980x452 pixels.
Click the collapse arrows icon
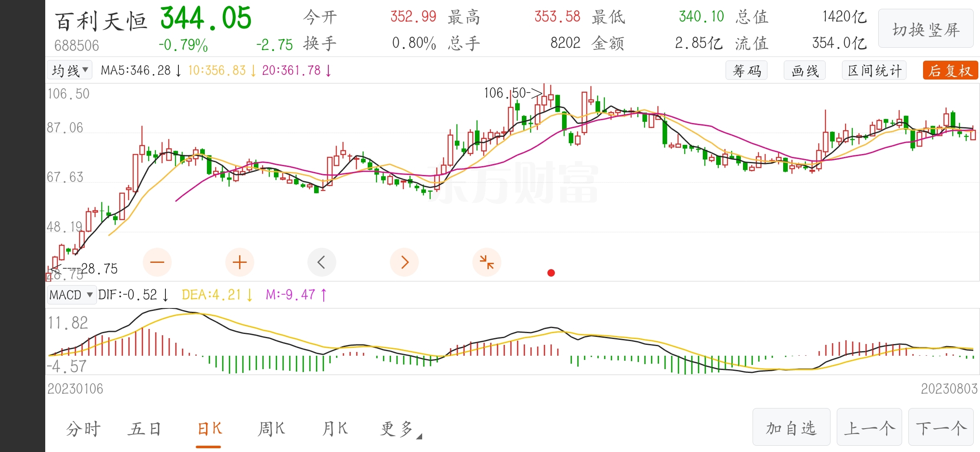(x=487, y=262)
